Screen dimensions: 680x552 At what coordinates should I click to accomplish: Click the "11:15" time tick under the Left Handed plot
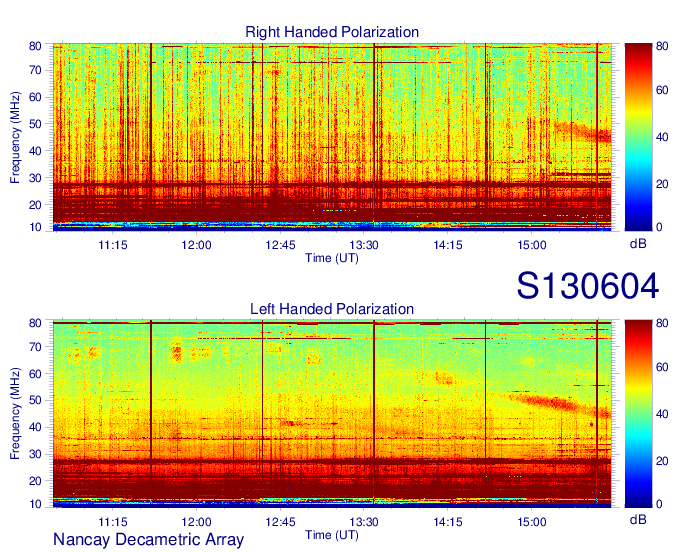pos(113,522)
